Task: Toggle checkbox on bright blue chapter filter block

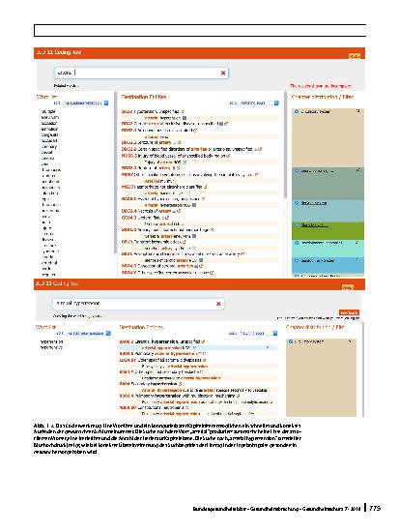Action: [x=297, y=260]
